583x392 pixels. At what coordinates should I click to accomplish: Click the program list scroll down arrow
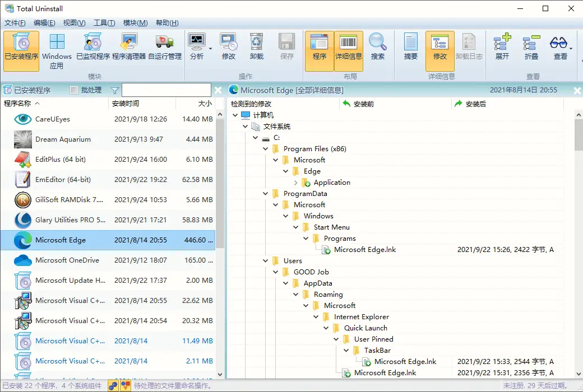pos(220,375)
